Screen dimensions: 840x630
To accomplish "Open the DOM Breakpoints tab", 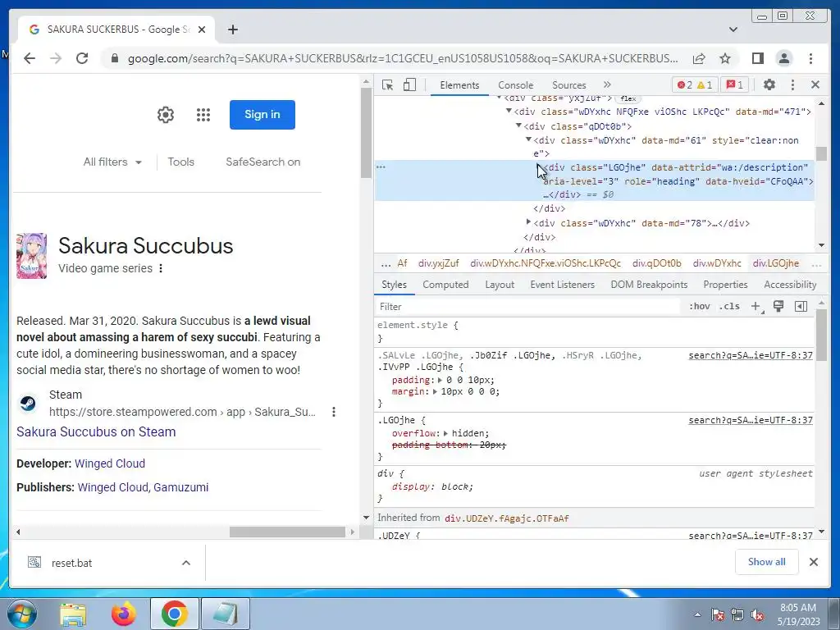I will coord(650,285).
